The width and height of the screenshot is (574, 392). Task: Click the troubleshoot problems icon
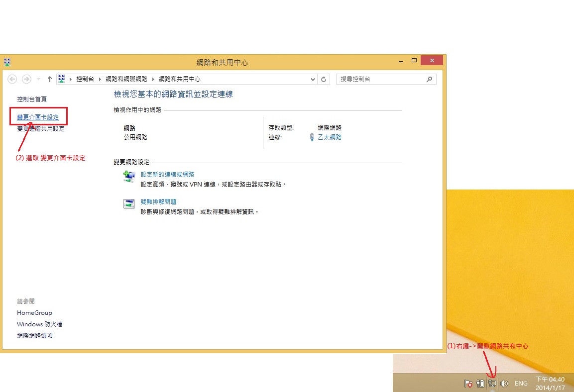coord(129,204)
